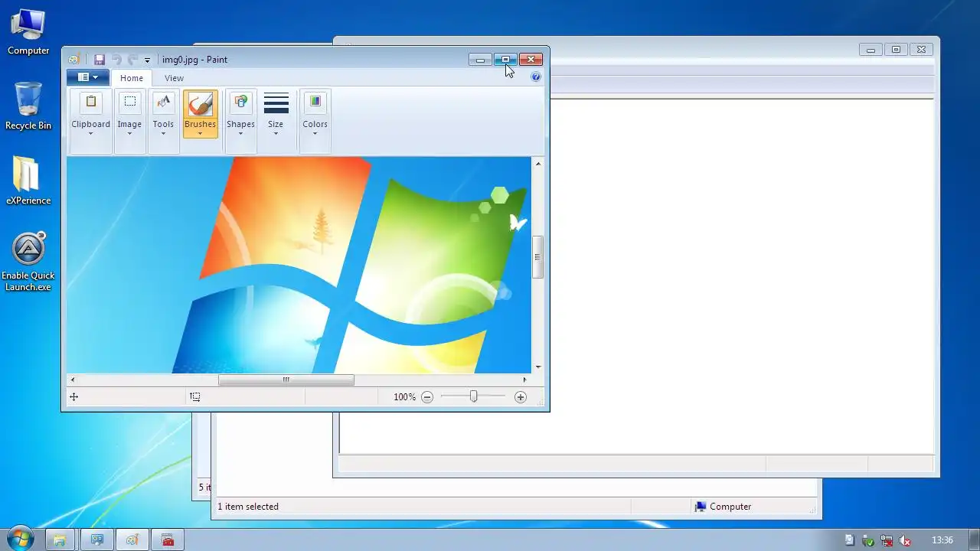Click Windows Explorer in the taskbar
980x551 pixels.
pos(60,540)
